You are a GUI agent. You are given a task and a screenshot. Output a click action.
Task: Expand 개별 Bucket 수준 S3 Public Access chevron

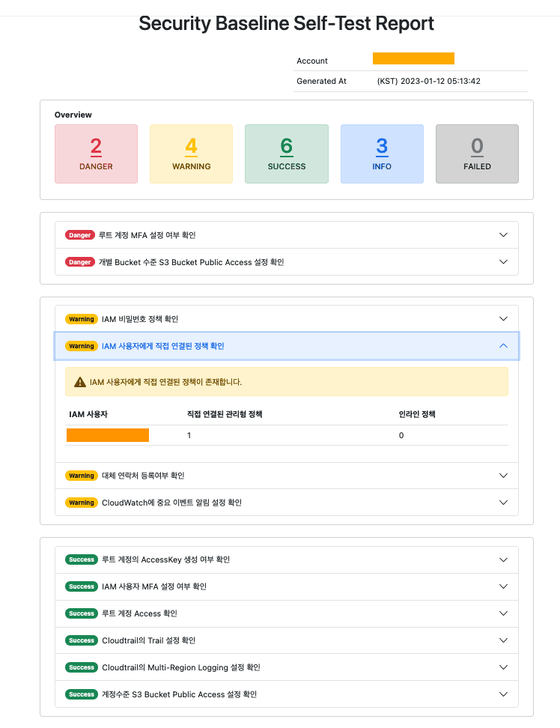pyautogui.click(x=503, y=262)
